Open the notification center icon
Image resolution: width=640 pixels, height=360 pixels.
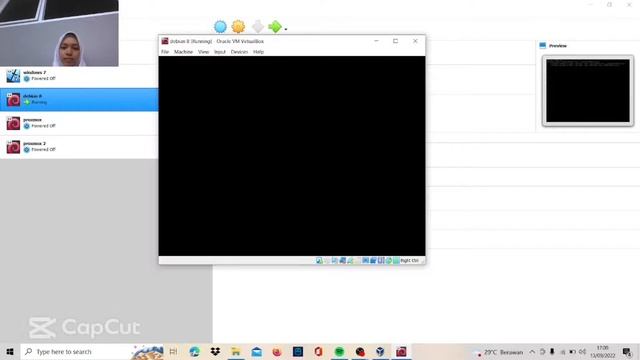pos(627,351)
